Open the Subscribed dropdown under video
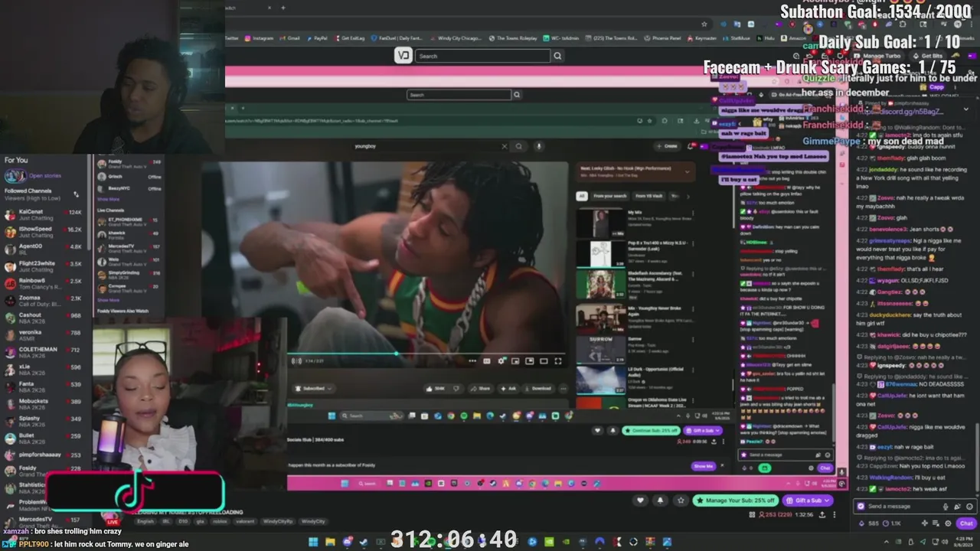Screen dimensions: 980x551 (x=315, y=388)
